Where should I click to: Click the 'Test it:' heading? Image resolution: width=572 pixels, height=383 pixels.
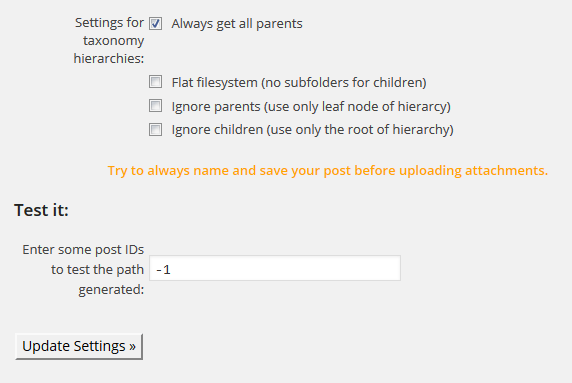[41, 210]
